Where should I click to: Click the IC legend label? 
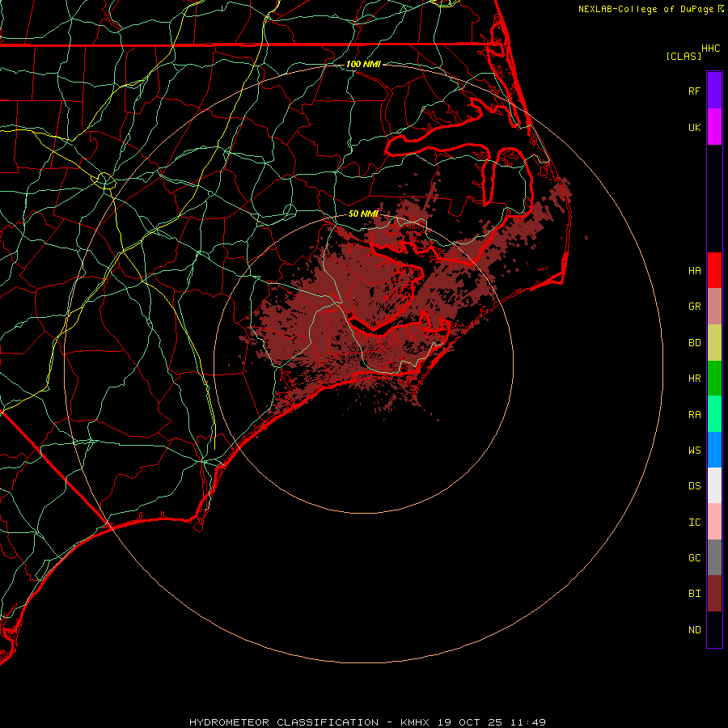[x=695, y=523]
